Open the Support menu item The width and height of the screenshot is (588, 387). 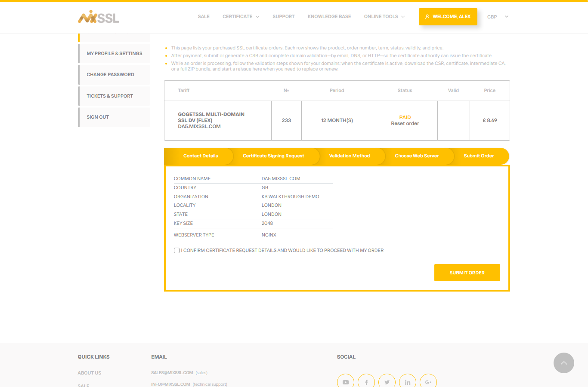tap(284, 17)
